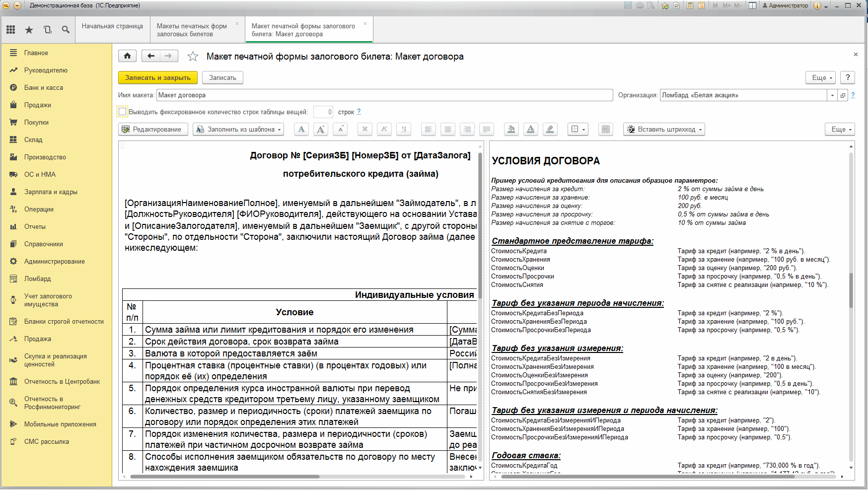
Task: Apply italic (К) formatting
Action: (x=384, y=129)
